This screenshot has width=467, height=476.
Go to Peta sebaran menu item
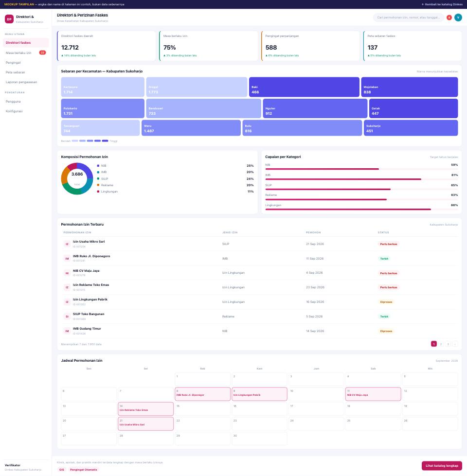point(26,72)
